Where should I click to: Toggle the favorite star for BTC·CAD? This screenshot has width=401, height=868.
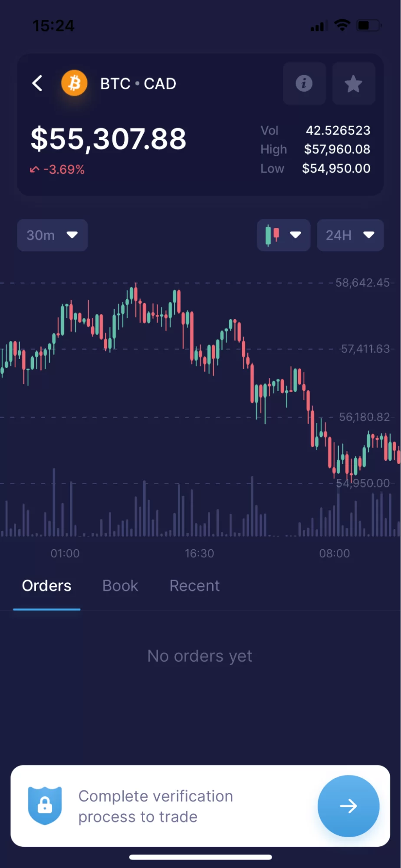click(353, 83)
